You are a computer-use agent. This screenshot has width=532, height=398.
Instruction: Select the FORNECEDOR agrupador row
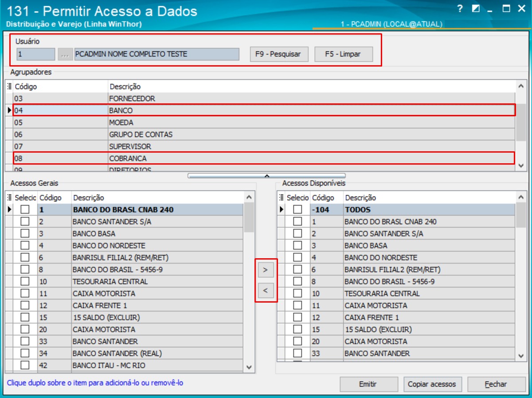click(264, 98)
